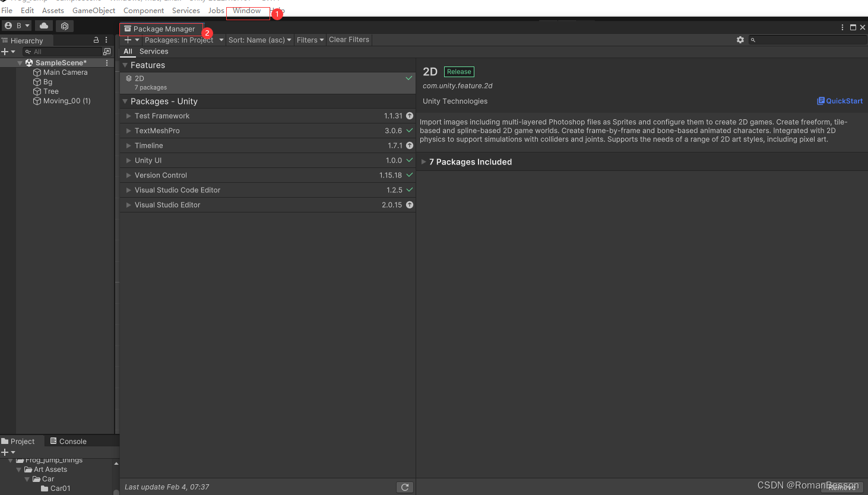Viewport: 868px width, 495px height.
Task: Open the Project panel create plus dropdown
Action: point(8,452)
